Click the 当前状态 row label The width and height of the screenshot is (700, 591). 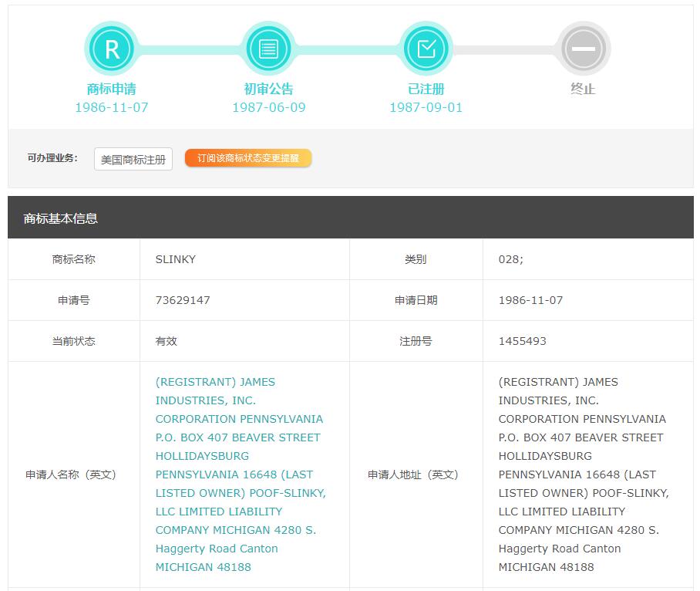[74, 341]
